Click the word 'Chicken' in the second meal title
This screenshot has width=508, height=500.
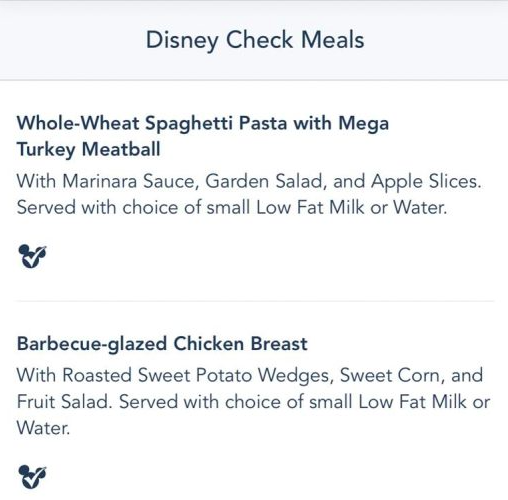tap(209, 344)
